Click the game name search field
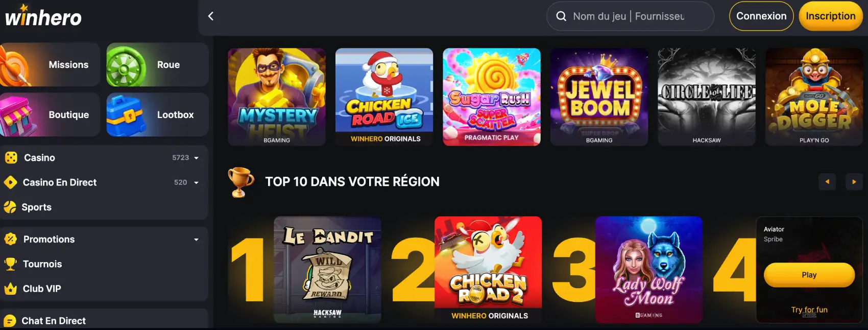This screenshot has width=868, height=330. (630, 16)
